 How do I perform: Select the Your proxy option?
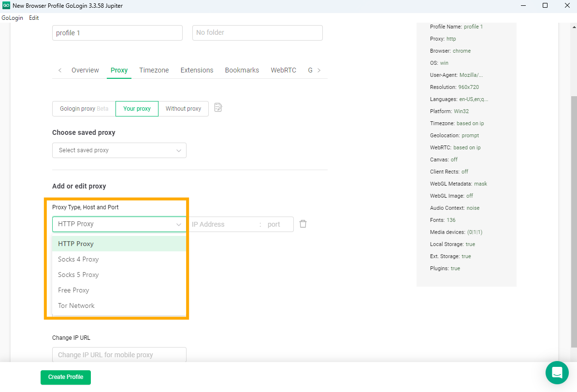(x=137, y=109)
